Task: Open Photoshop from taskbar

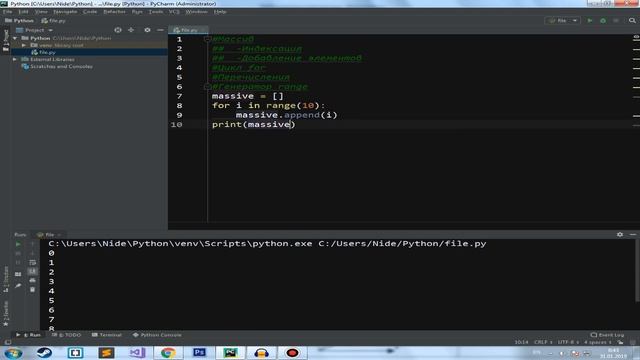Action: pos(199,353)
